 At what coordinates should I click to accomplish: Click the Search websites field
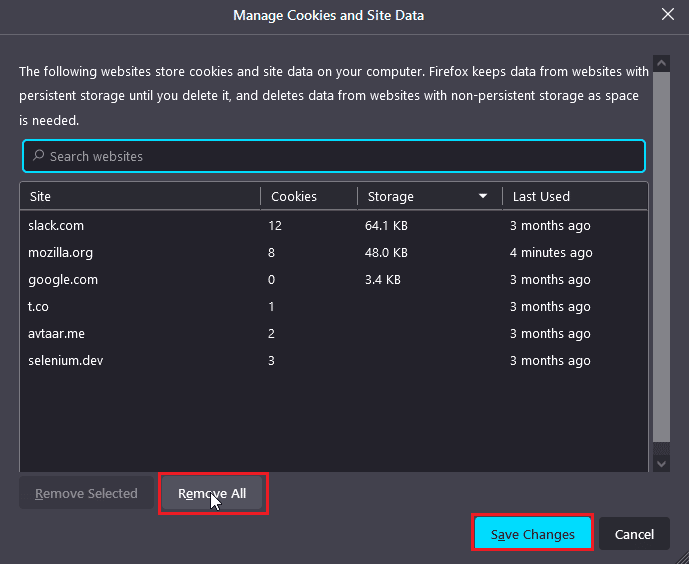point(334,156)
